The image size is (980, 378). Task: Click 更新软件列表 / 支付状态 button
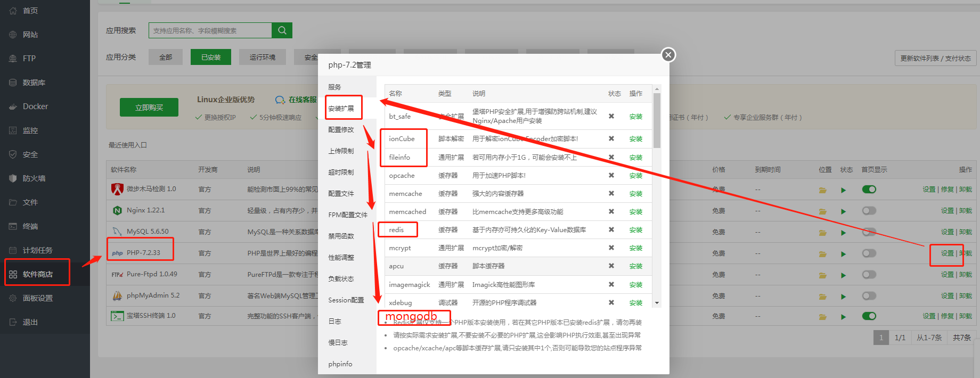pos(935,59)
